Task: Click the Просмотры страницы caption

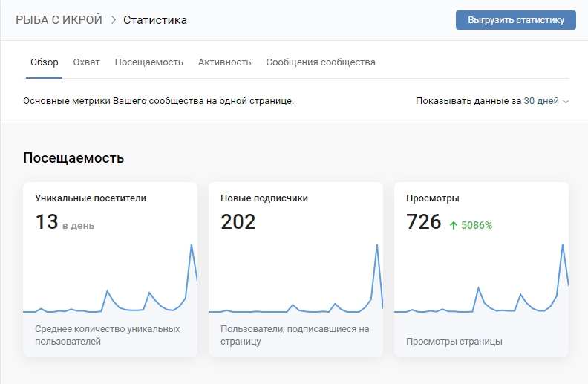Action: (x=454, y=342)
